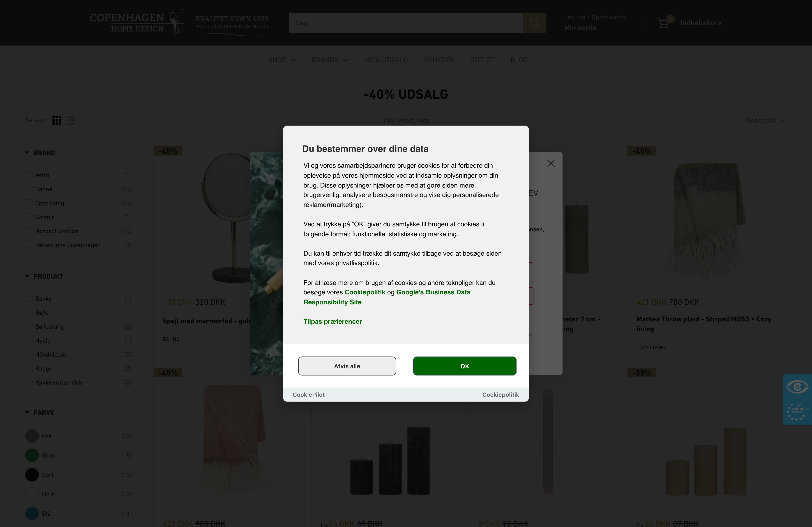Open the shopping cart icon
Screen dimensions: 812x527
point(663,23)
